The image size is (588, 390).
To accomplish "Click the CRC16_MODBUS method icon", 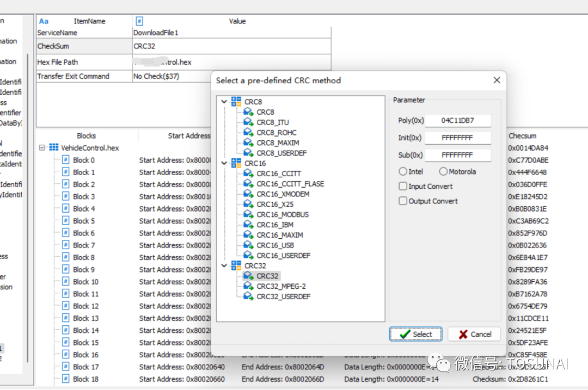I will tap(248, 214).
